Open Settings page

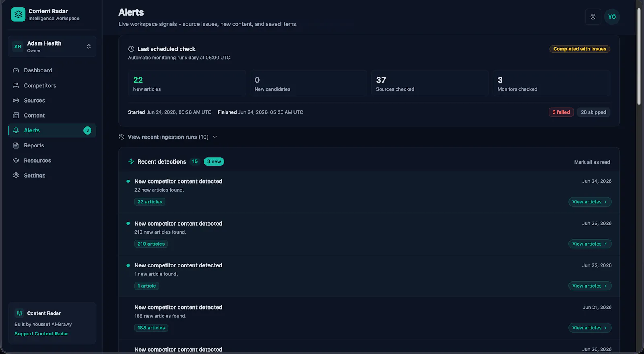click(x=52, y=175)
